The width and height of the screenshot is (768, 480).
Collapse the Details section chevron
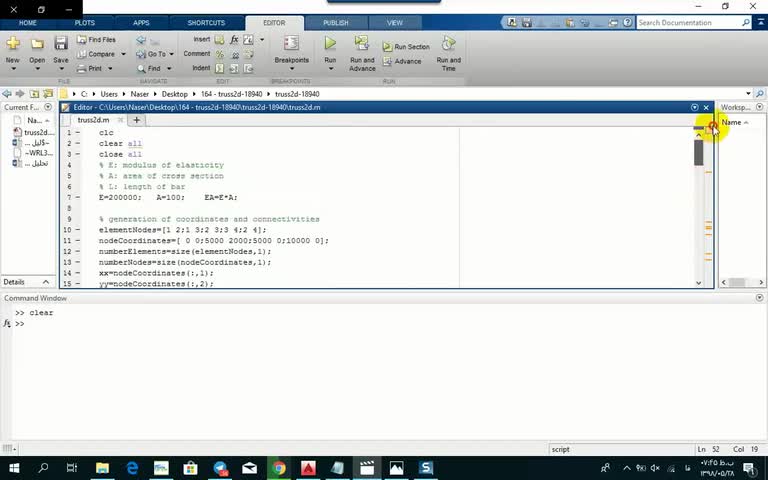click(x=46, y=282)
